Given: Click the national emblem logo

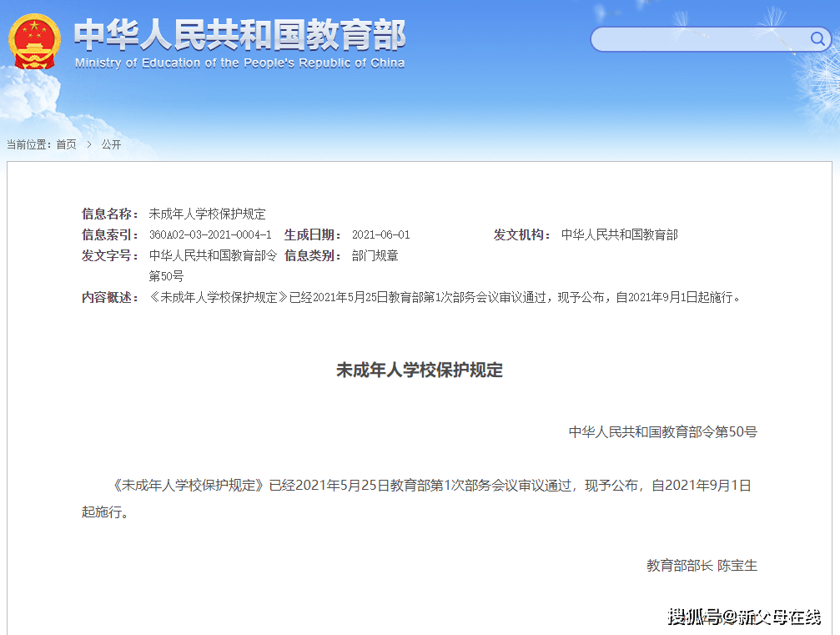Looking at the screenshot, I should [x=34, y=41].
